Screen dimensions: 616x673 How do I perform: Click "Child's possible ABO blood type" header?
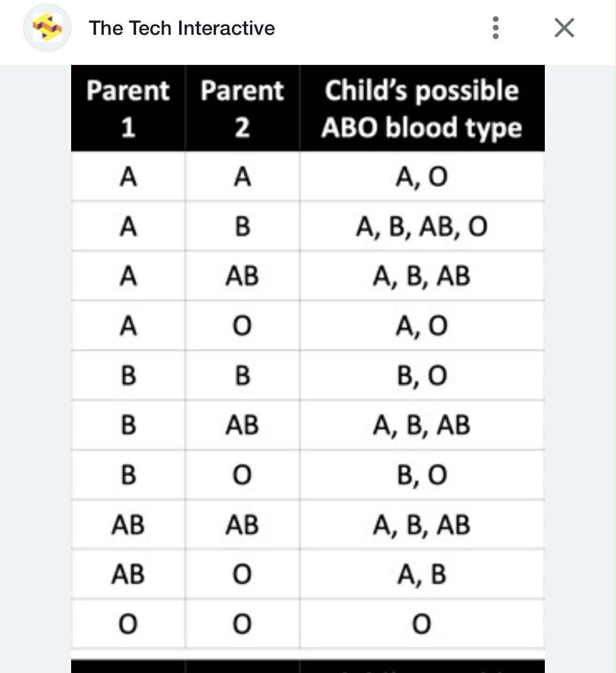(x=422, y=108)
